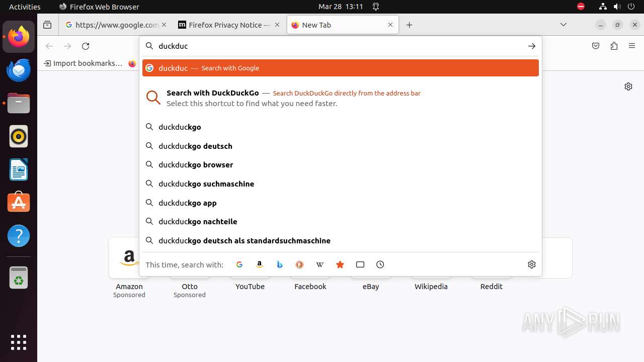Show Applications grid in dock
644x362 pixels.
point(19,342)
